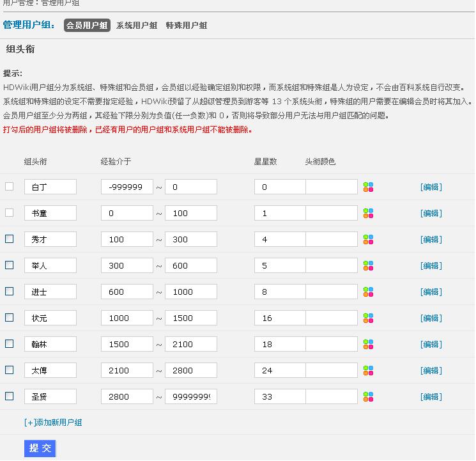Click the group title field containing 秀才
The image size is (476, 461).
50,239
